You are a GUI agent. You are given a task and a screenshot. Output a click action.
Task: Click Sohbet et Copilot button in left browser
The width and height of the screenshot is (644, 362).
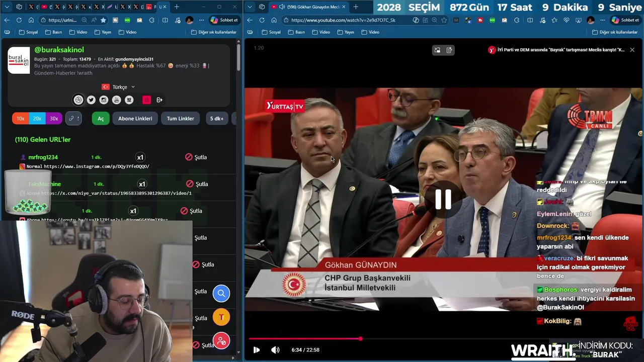[x=224, y=20]
